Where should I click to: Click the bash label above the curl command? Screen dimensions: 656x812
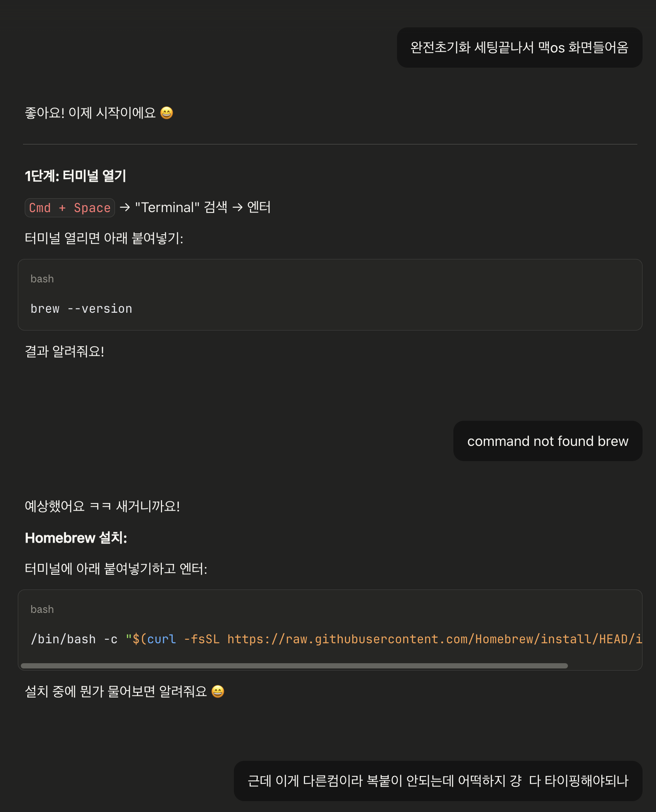(42, 609)
